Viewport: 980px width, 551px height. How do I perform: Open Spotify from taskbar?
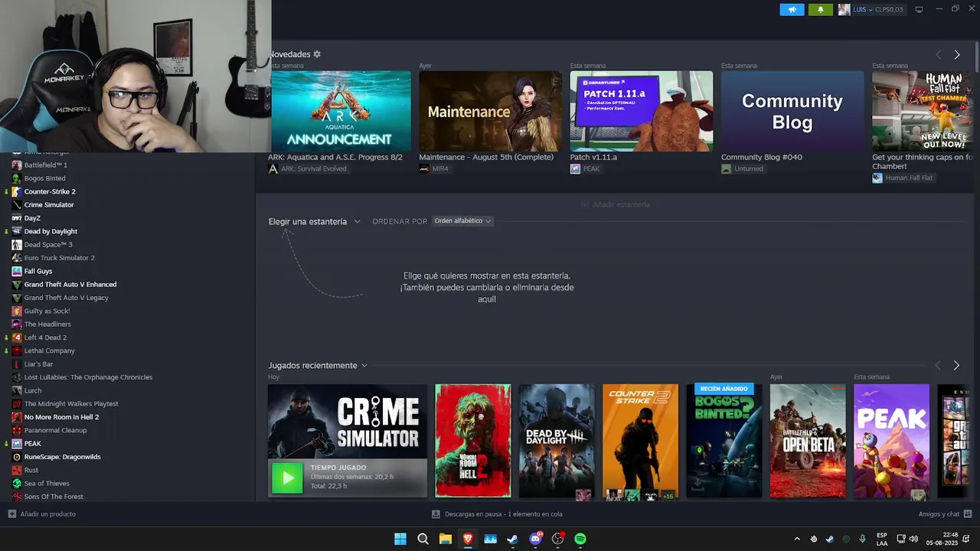[580, 539]
